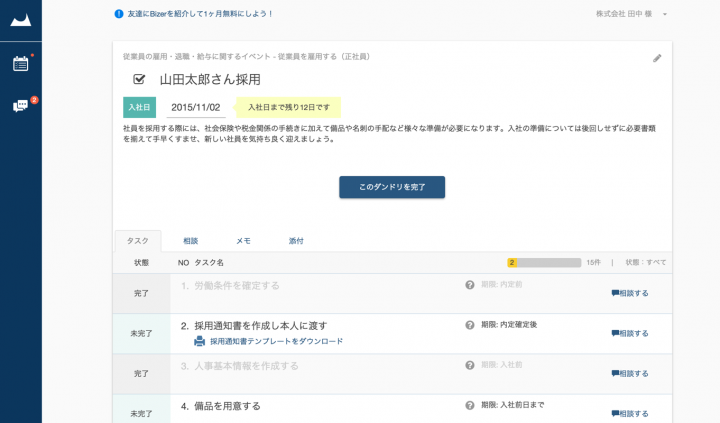Click the 入社日 date field 2015/11/02
720x423 pixels.
[196, 107]
